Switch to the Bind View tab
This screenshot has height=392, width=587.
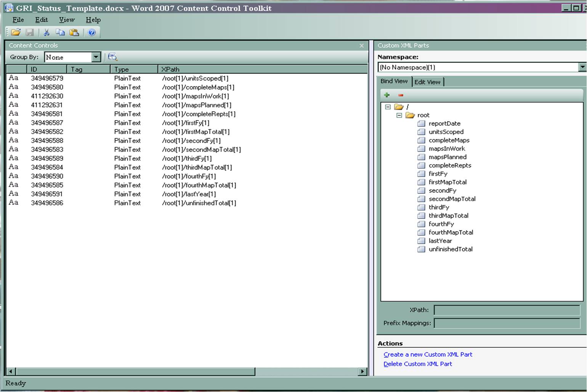pos(394,81)
